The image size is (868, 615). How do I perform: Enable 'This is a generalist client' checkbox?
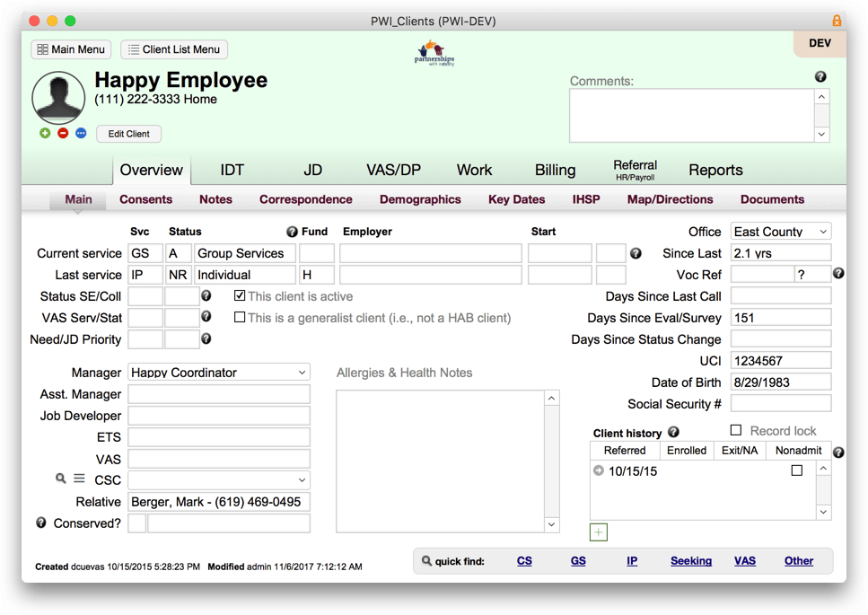tap(239, 317)
